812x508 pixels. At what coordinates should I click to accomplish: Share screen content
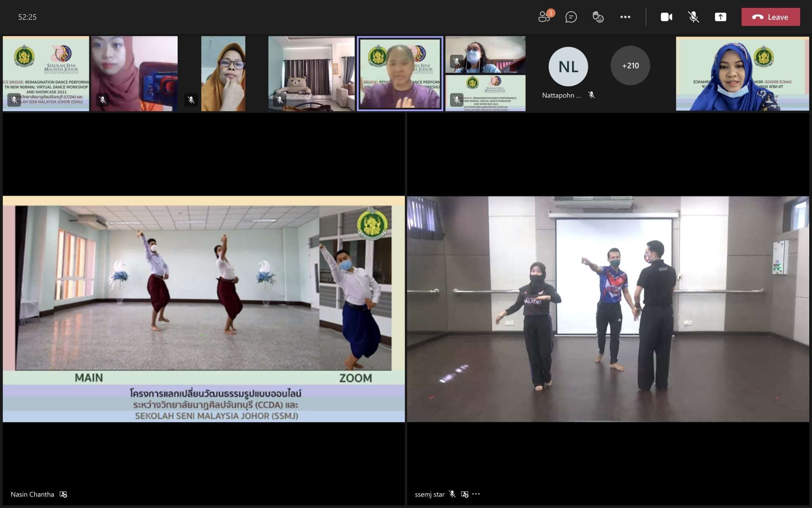coord(720,17)
